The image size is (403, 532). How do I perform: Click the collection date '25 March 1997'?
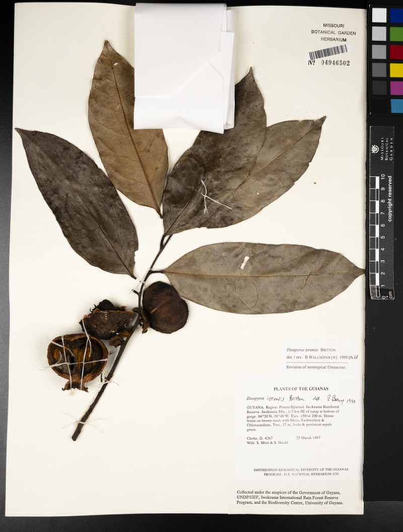[308, 437]
